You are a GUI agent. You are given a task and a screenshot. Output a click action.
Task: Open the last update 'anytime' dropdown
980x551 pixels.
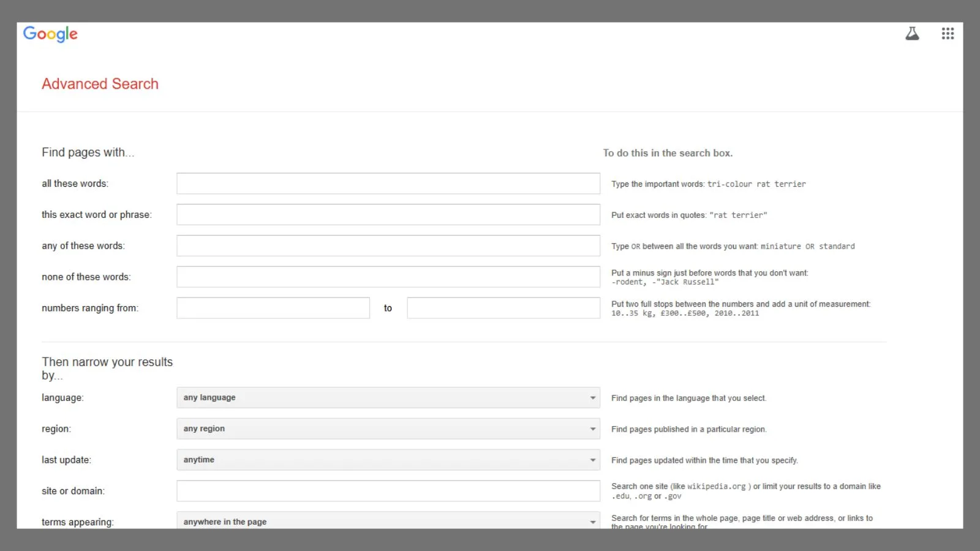click(388, 460)
